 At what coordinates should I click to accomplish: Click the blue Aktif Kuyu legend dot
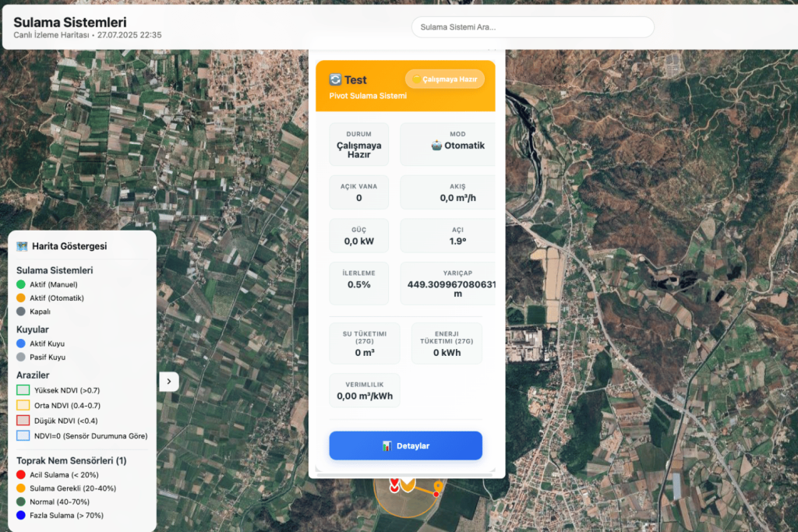point(21,344)
